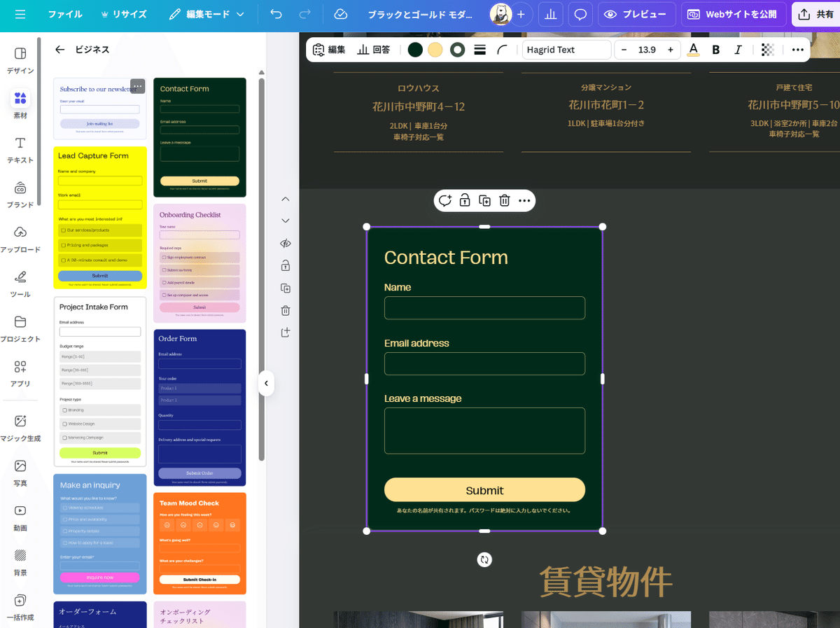Open the transparency checkerboard icon
The height and width of the screenshot is (628, 840).
point(768,50)
